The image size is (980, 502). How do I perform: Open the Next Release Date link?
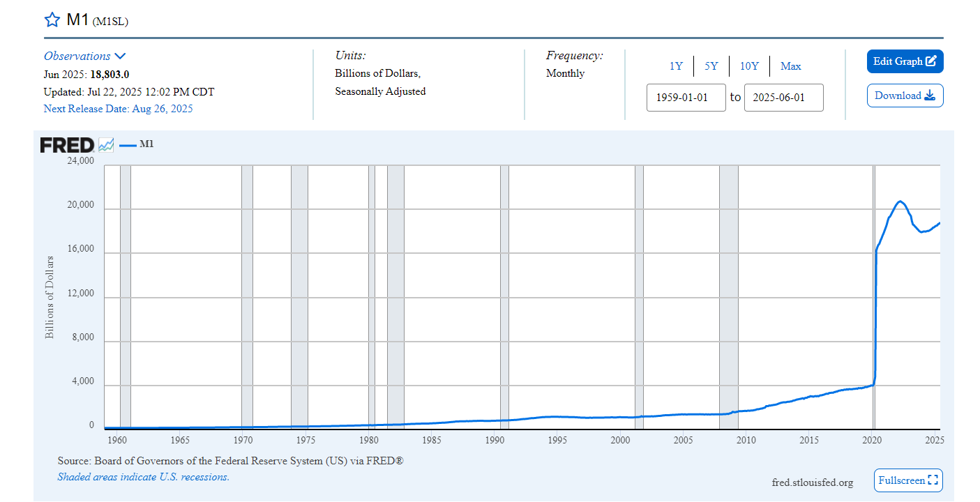click(118, 109)
